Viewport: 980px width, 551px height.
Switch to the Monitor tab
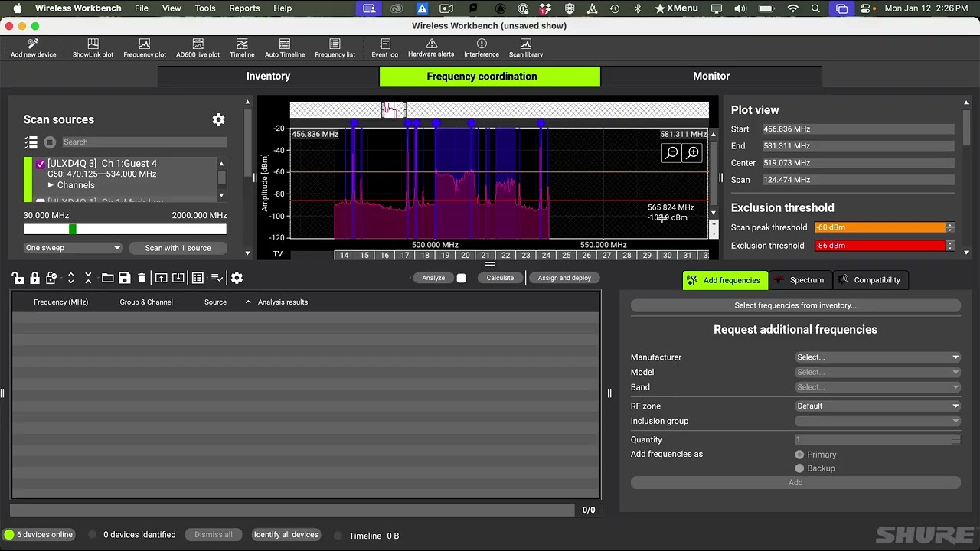tap(710, 76)
